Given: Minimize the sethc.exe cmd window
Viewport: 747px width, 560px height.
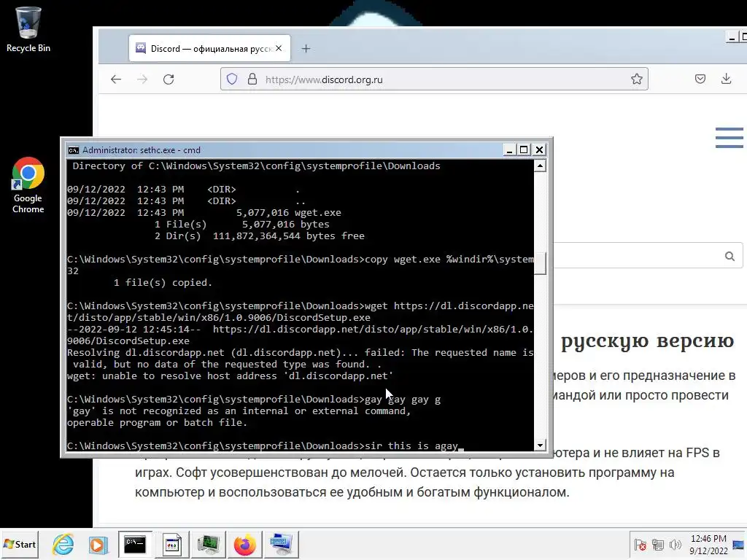Looking at the screenshot, I should tap(509, 150).
